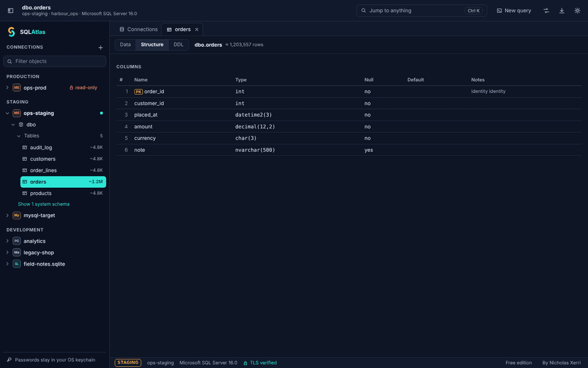
Task: Switch to the Data view
Action: click(x=125, y=45)
